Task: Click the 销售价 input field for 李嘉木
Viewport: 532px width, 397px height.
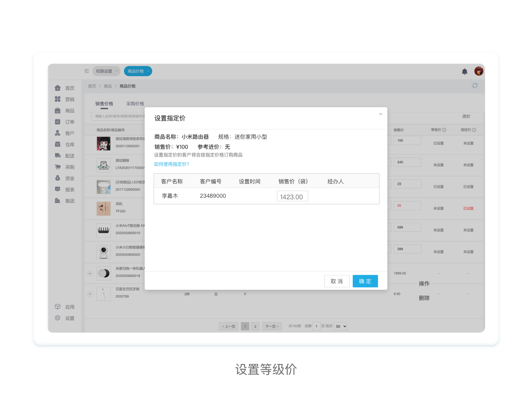Action: (292, 197)
